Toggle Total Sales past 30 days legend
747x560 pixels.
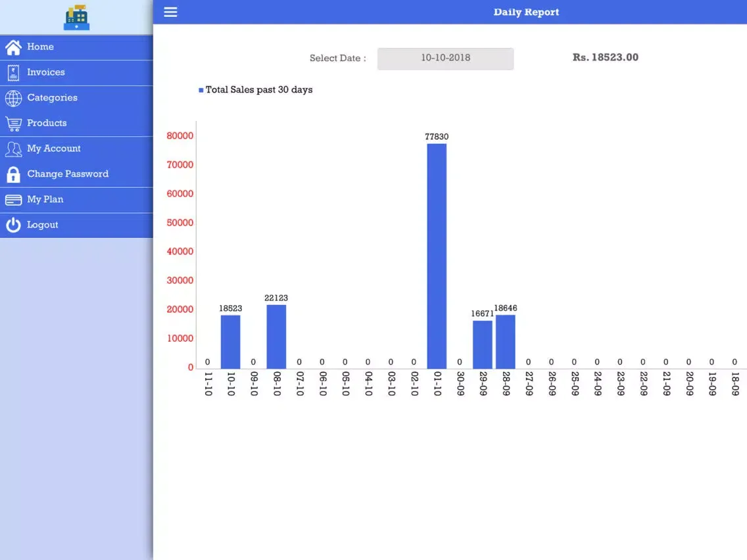click(x=255, y=89)
